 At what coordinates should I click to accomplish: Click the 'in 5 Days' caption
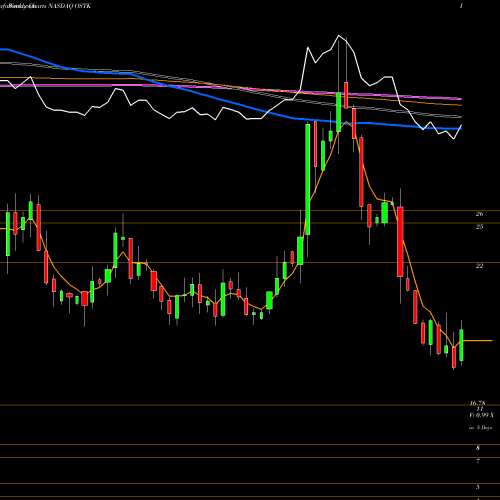(x=481, y=427)
